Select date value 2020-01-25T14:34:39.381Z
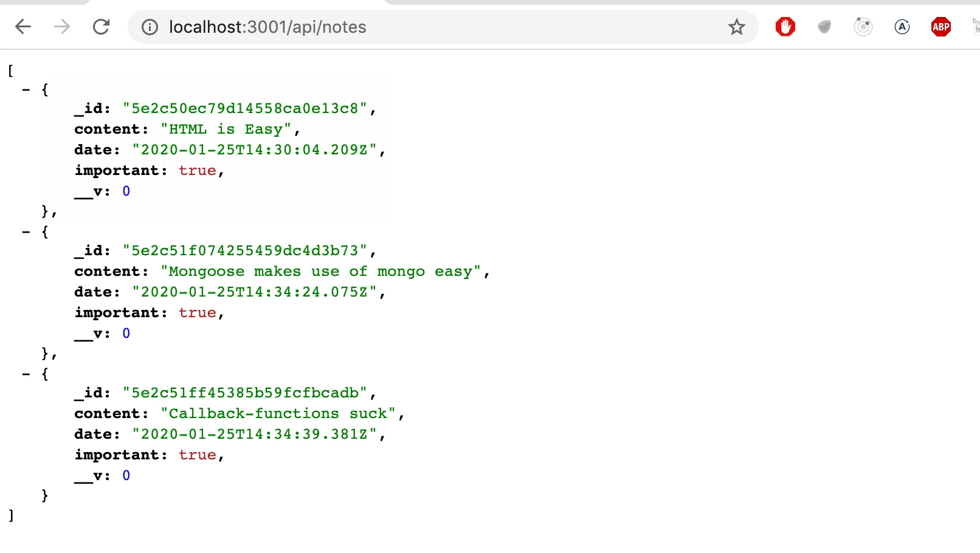Image resolution: width=980 pixels, height=553 pixels. coord(255,434)
